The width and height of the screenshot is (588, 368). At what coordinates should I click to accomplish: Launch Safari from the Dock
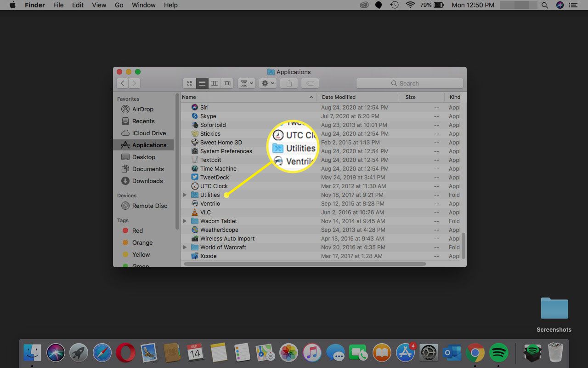pos(102,353)
